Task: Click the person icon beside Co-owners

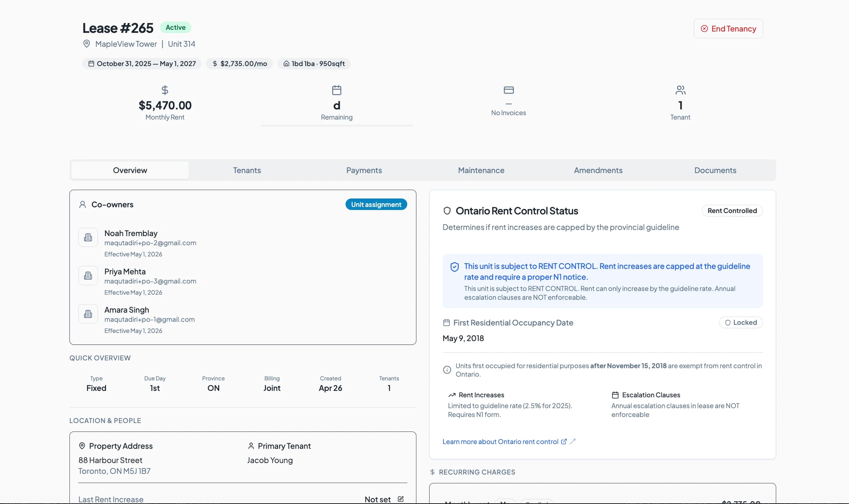Action: 83,205
